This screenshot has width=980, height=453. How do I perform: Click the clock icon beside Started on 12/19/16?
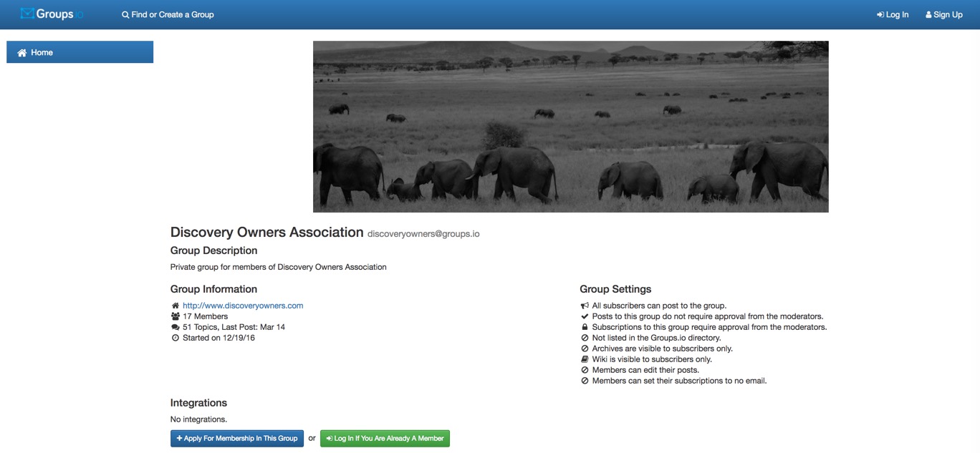tap(176, 338)
